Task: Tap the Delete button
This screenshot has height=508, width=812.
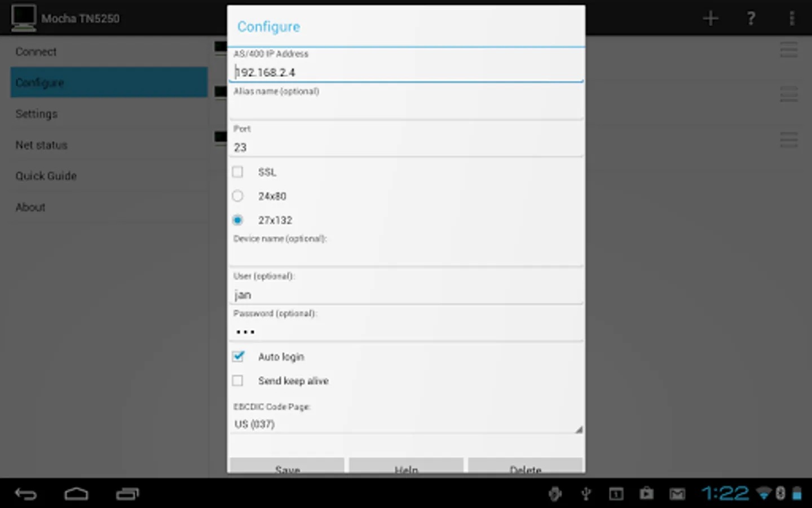Action: (526, 466)
